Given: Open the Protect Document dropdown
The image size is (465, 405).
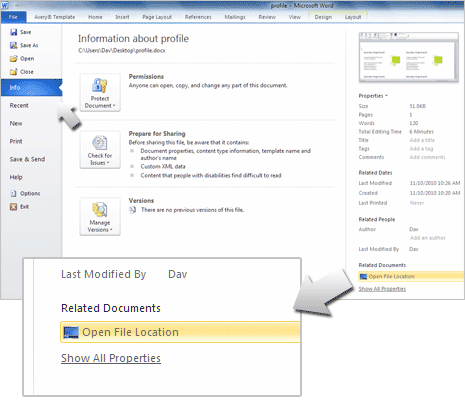Looking at the screenshot, I should pos(100,92).
